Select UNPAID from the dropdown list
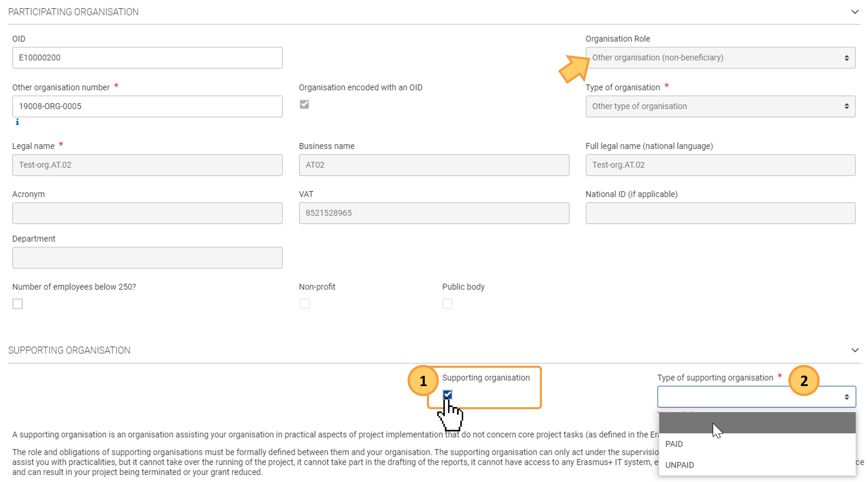The image size is (868, 482). (x=679, y=465)
